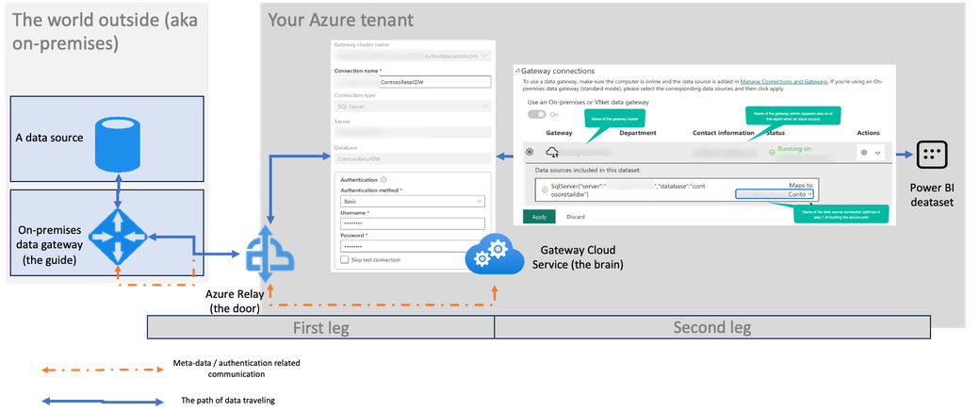980x412 pixels.
Task: Select the radio button for the gateway row
Action: tap(531, 152)
